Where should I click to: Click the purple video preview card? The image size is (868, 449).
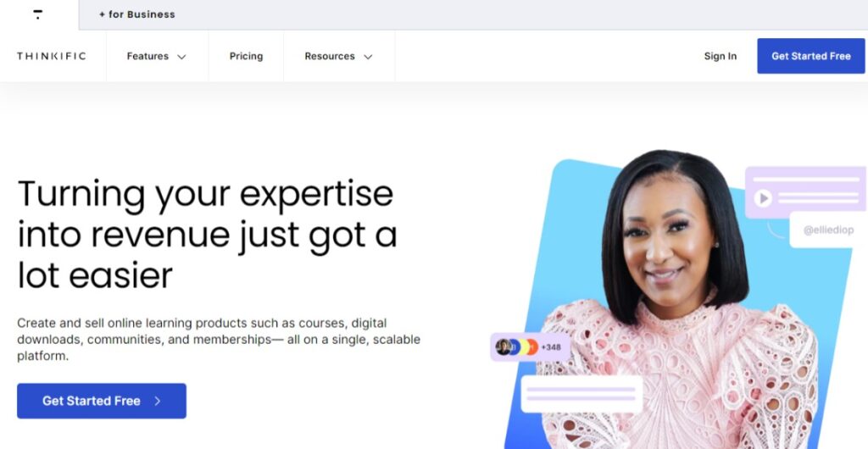click(805, 192)
